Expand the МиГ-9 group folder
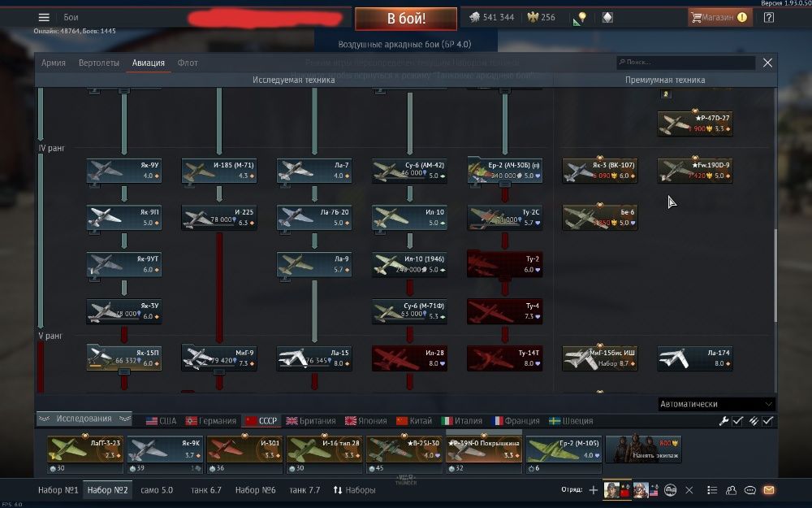 pyautogui.click(x=219, y=358)
